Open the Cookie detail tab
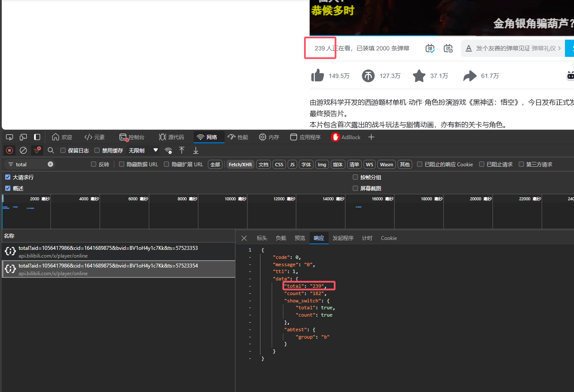The height and width of the screenshot is (392, 574). [x=389, y=238]
